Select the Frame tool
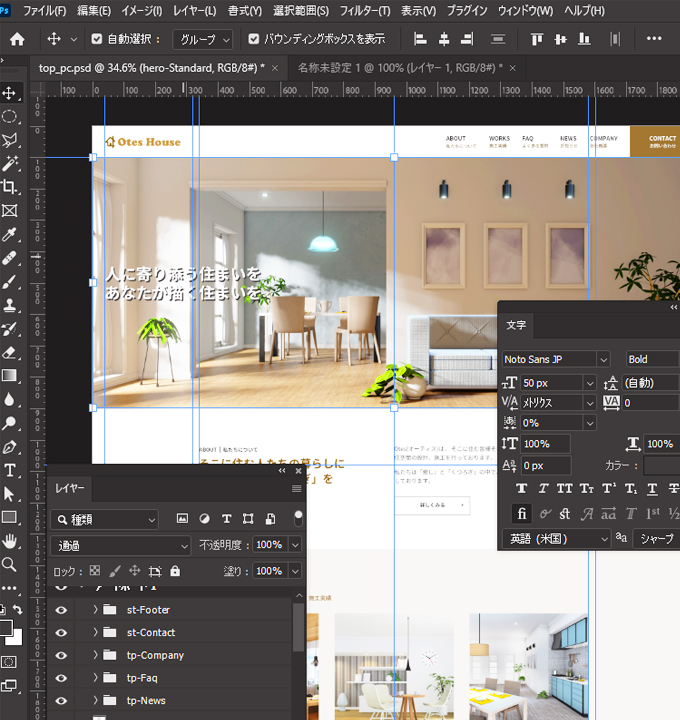Viewport: 680px width, 720px height. [9, 211]
